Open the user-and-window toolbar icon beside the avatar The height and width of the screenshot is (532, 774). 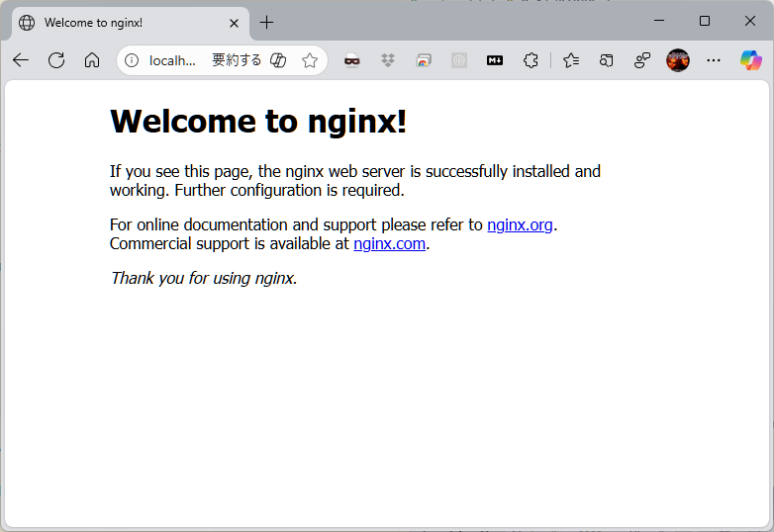pyautogui.click(x=642, y=60)
